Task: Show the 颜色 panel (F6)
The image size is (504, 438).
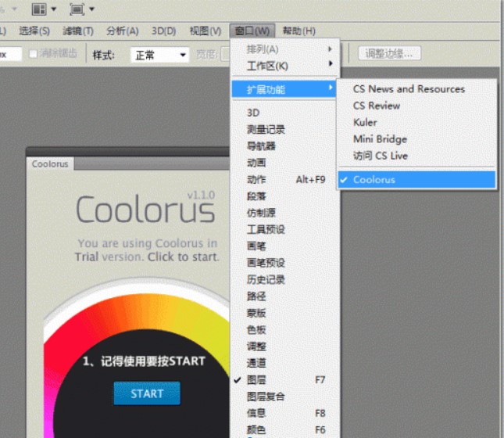Action: click(285, 430)
